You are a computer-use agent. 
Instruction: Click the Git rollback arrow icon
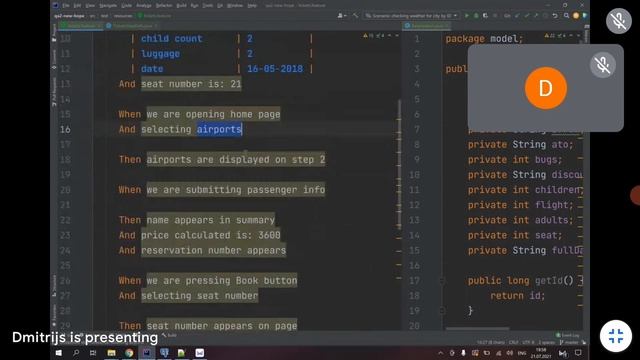click(555, 16)
